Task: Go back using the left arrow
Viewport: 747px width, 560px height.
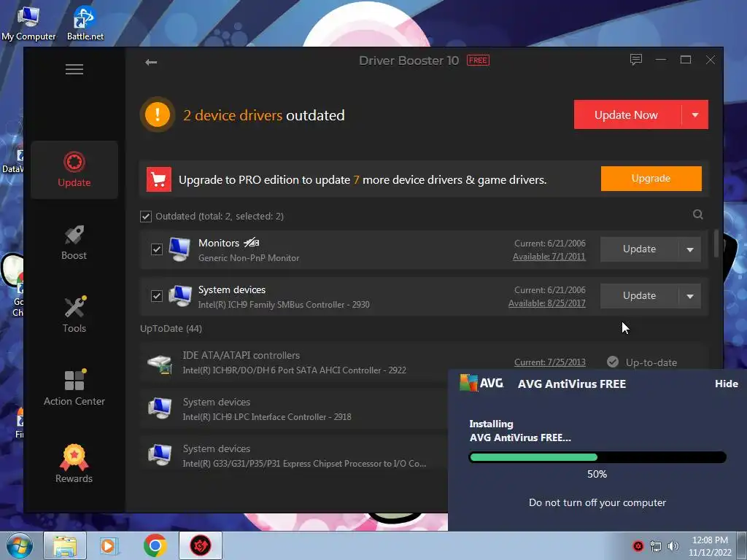Action: [151, 63]
